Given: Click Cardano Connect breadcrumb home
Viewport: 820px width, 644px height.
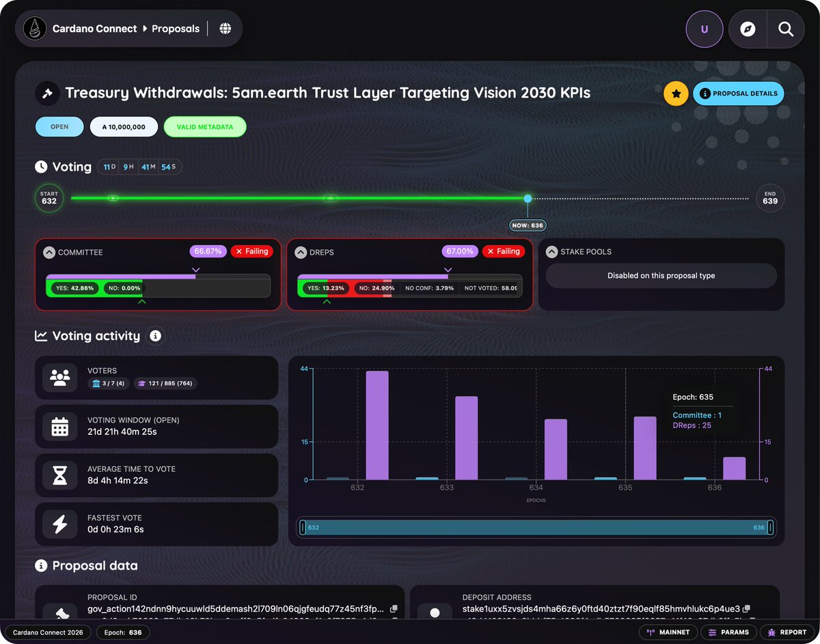Looking at the screenshot, I should [94, 29].
